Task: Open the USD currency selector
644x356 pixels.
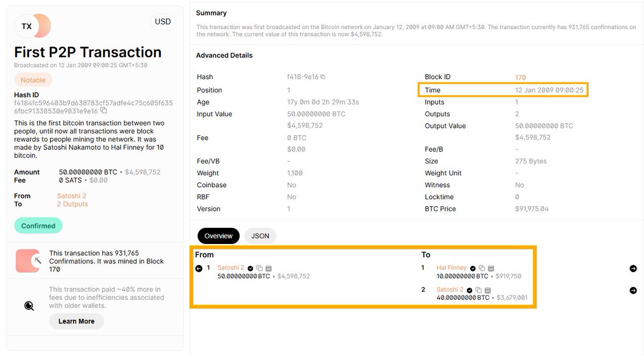Action: pyautogui.click(x=162, y=21)
